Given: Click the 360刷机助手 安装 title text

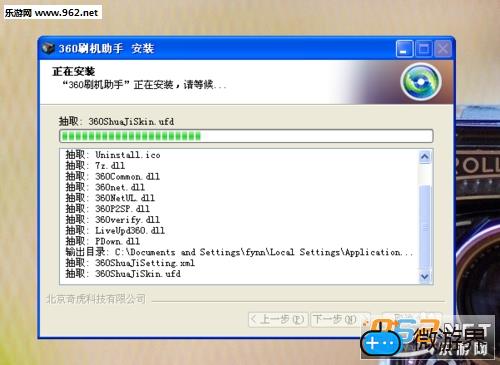Looking at the screenshot, I should [x=106, y=49].
